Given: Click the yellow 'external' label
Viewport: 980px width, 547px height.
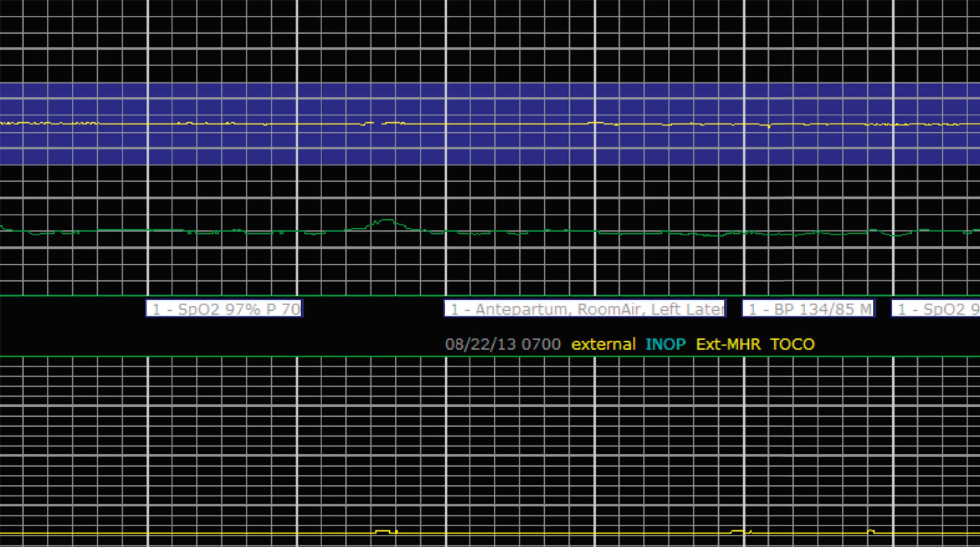Looking at the screenshot, I should (603, 344).
